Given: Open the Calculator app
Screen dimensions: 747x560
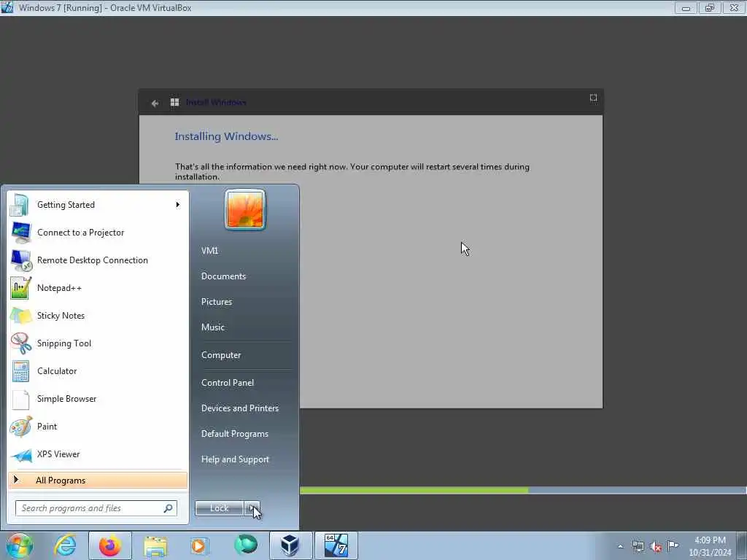Looking at the screenshot, I should coord(98,371).
